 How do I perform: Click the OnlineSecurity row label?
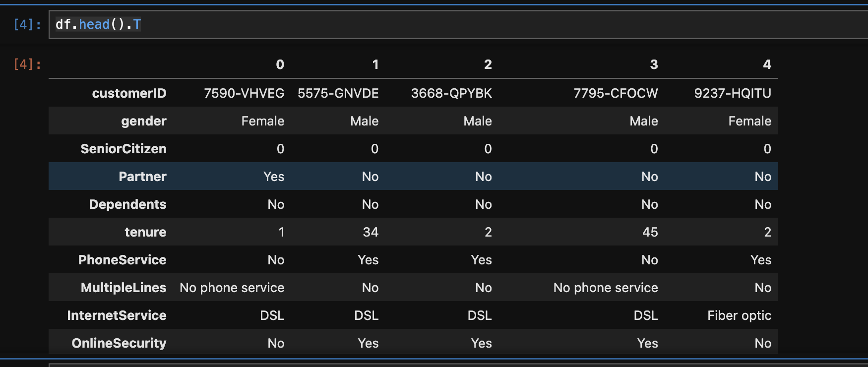pyautogui.click(x=119, y=343)
